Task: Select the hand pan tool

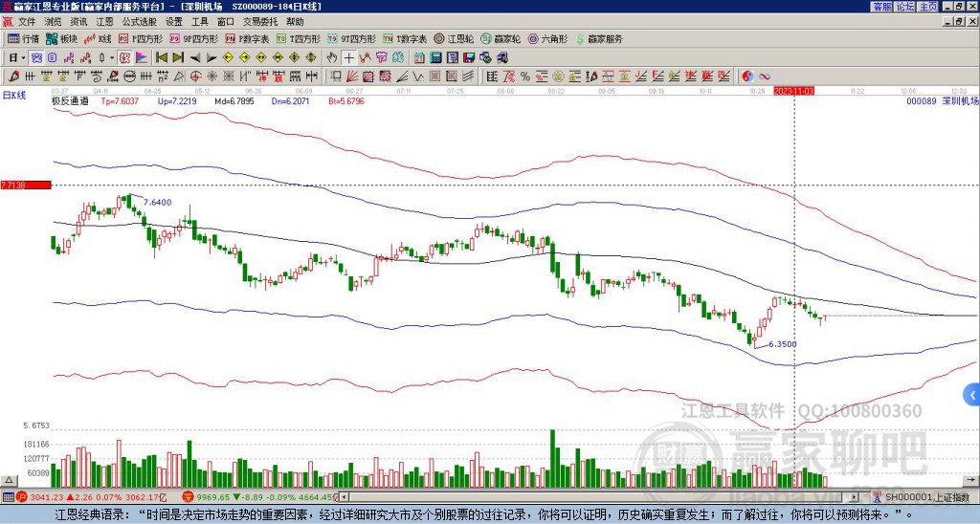Action: (332, 57)
